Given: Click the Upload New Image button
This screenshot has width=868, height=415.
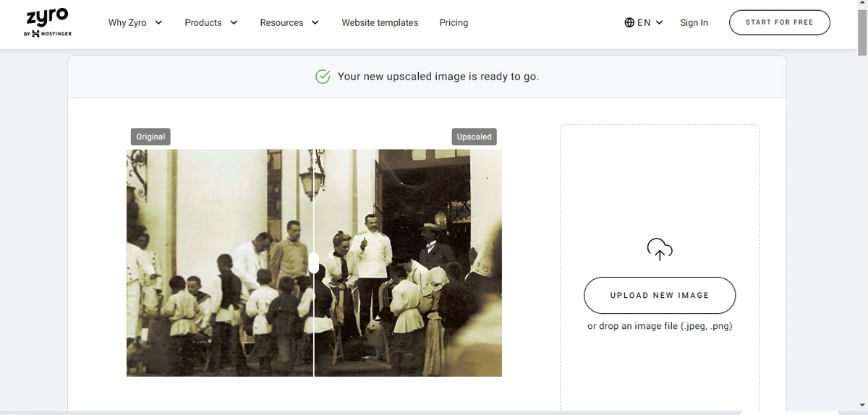Looking at the screenshot, I should click(659, 295).
